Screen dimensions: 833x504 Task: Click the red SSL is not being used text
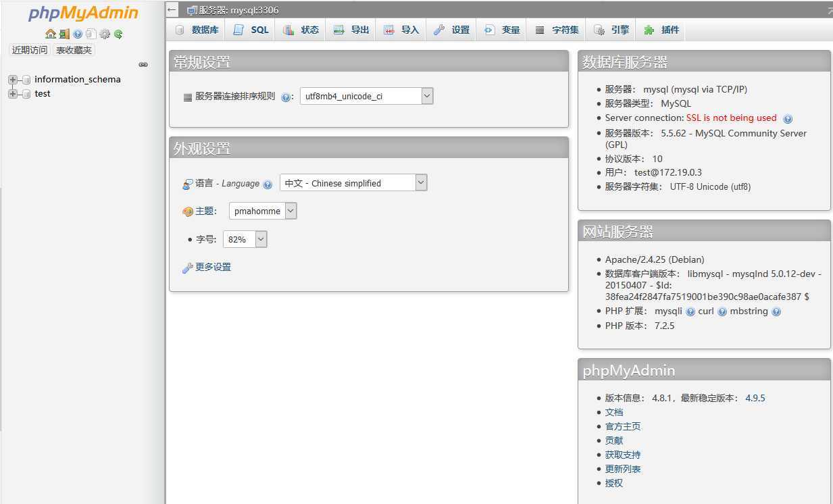pos(732,118)
